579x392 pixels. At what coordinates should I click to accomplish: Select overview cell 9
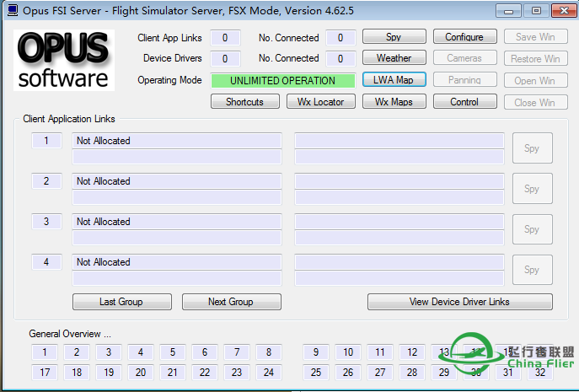tap(316, 352)
